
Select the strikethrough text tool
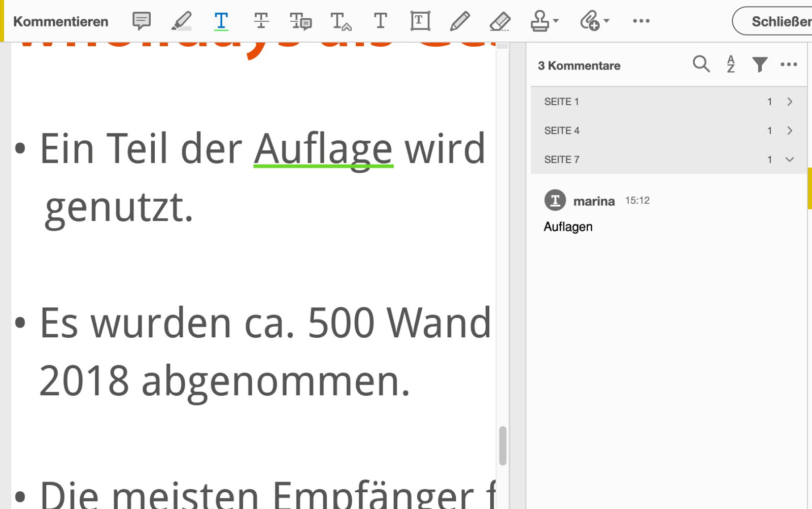pyautogui.click(x=260, y=21)
